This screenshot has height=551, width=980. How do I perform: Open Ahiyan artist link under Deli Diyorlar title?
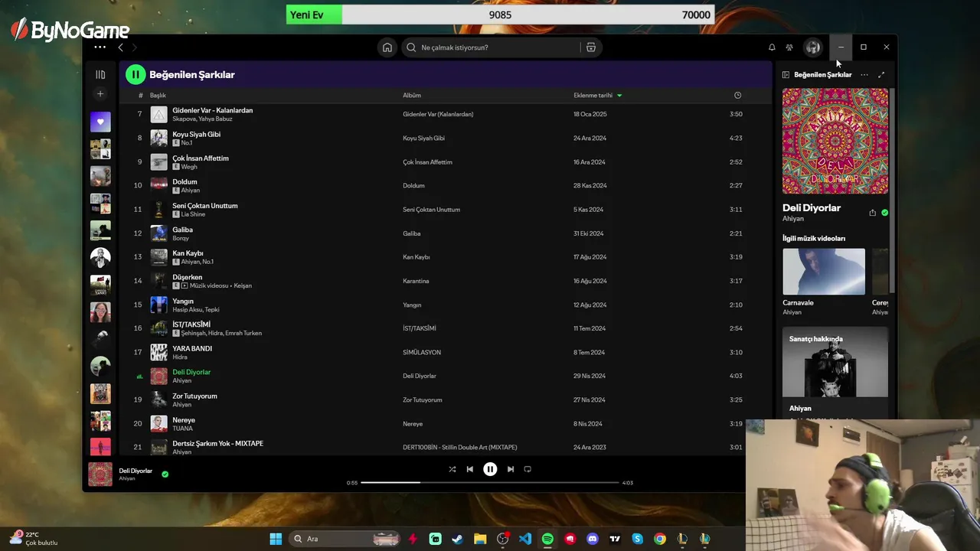coord(793,219)
